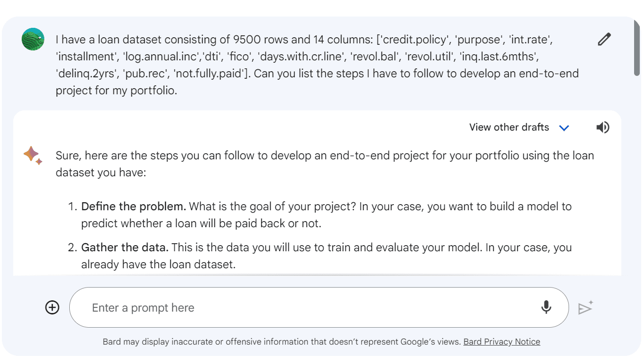Click the sentence about predicting loan payback

click(326, 215)
